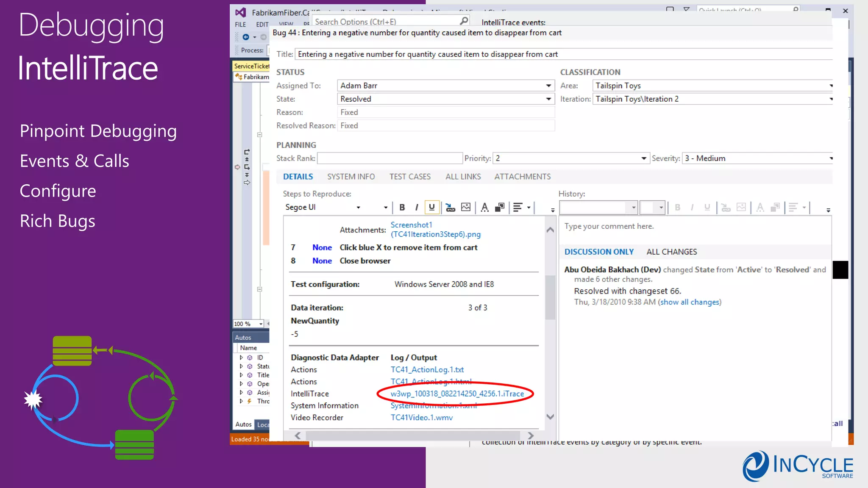Image resolution: width=868 pixels, height=488 pixels.
Task: Click background color icon in History toolbar
Action: [x=775, y=207]
